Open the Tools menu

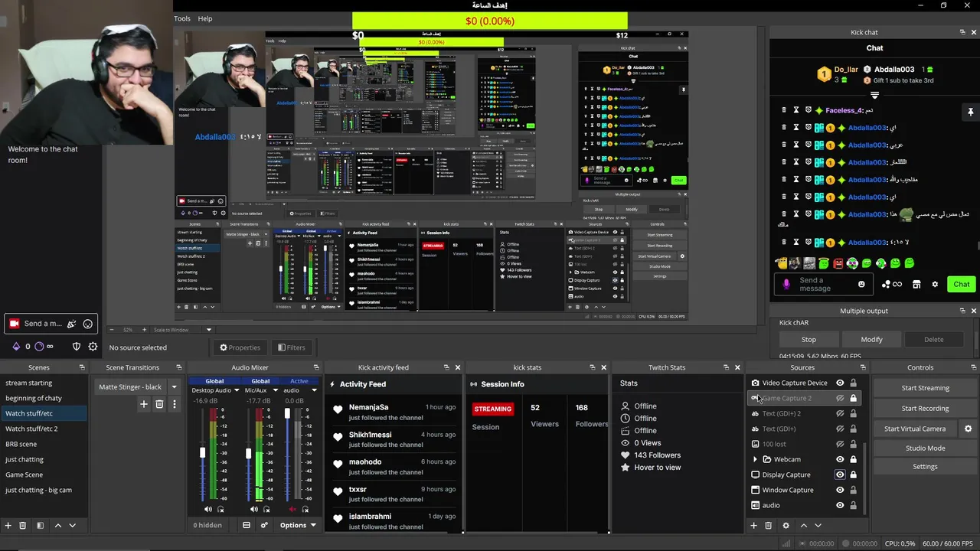(x=182, y=18)
